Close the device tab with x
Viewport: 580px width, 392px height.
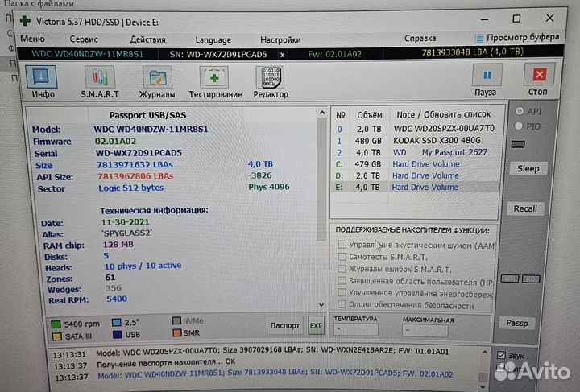[282, 55]
